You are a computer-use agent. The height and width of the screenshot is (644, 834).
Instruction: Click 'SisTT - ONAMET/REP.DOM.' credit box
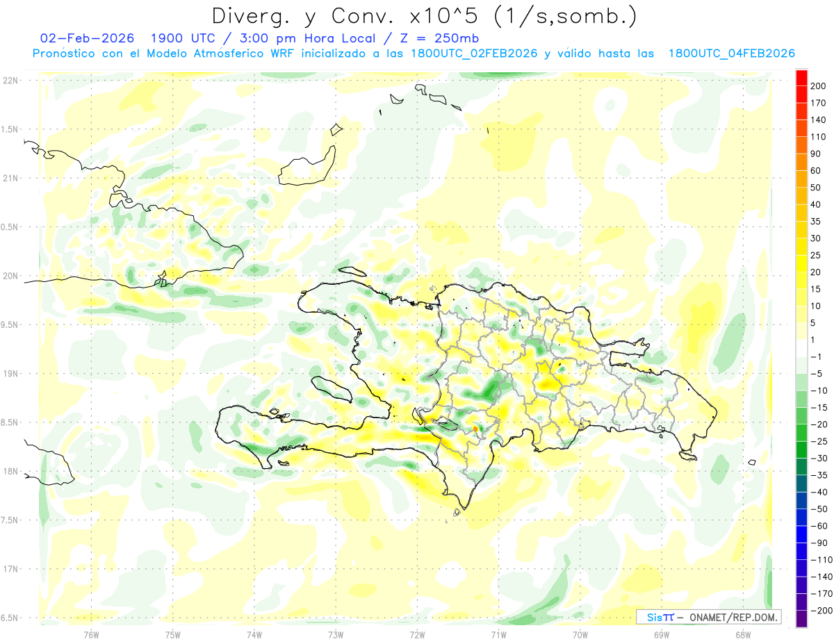point(708,617)
